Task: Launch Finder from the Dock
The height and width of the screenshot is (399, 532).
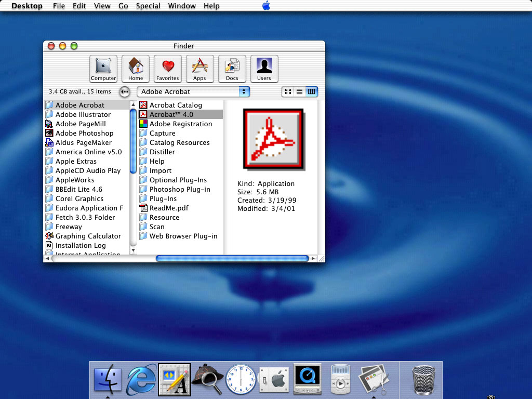Action: [x=108, y=380]
